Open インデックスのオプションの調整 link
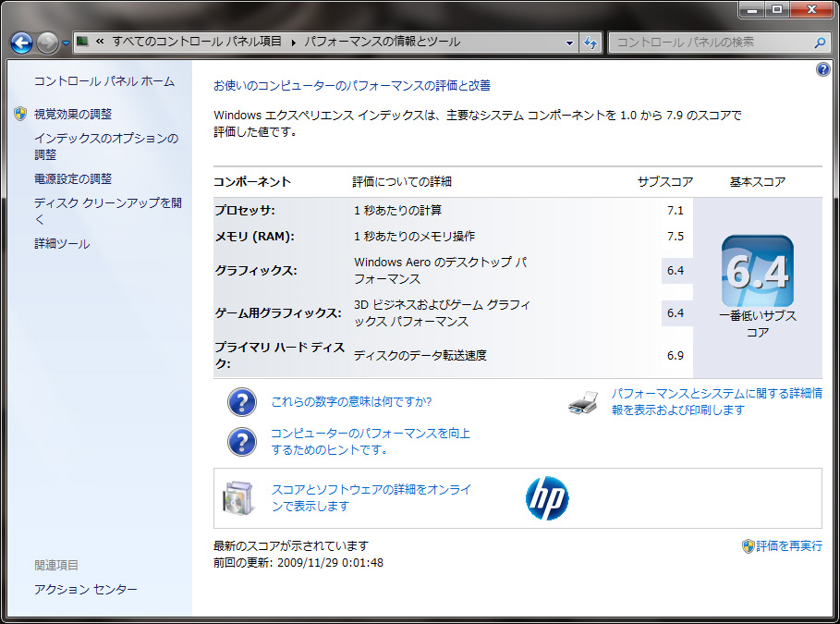840x624 pixels. point(106,146)
